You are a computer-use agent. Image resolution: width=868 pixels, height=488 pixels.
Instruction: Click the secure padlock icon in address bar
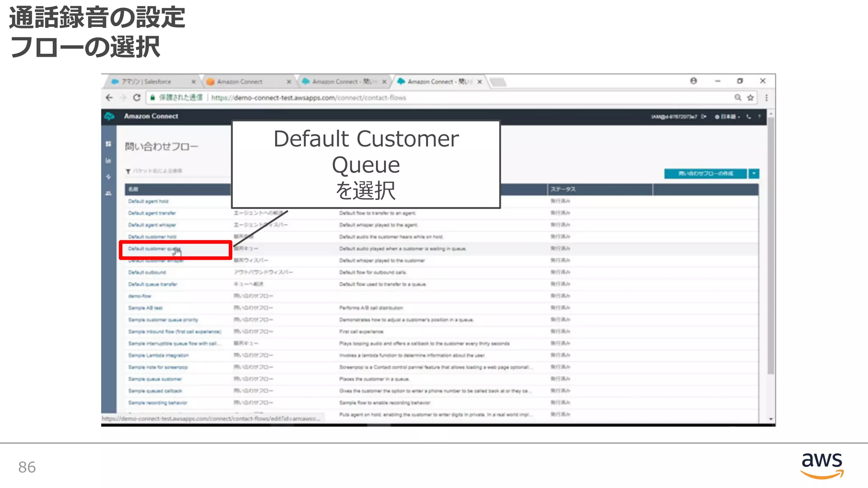pos(153,98)
